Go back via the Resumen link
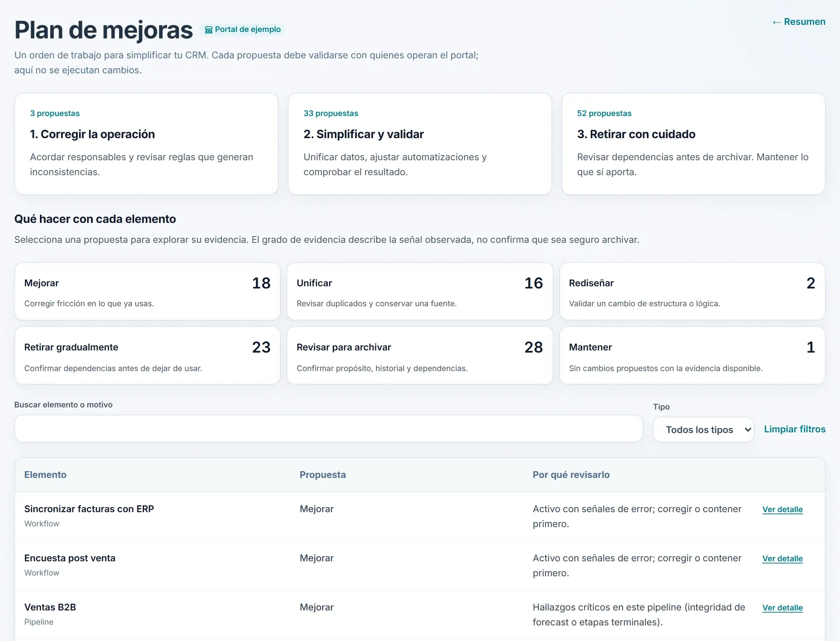The image size is (840, 641). click(x=799, y=22)
